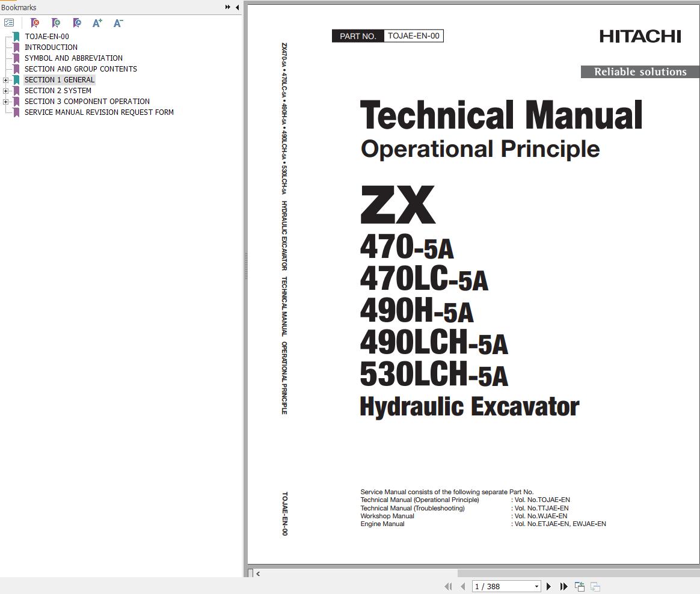Screen dimensions: 700x594
Task: Click the scroll-left arrow below the page
Action: pyautogui.click(x=258, y=574)
